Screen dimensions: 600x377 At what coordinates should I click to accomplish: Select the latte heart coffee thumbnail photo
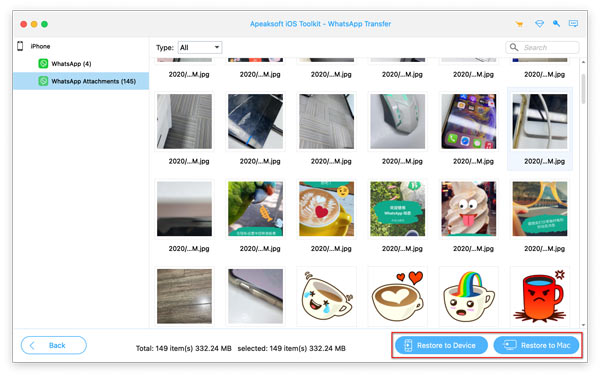pos(326,209)
